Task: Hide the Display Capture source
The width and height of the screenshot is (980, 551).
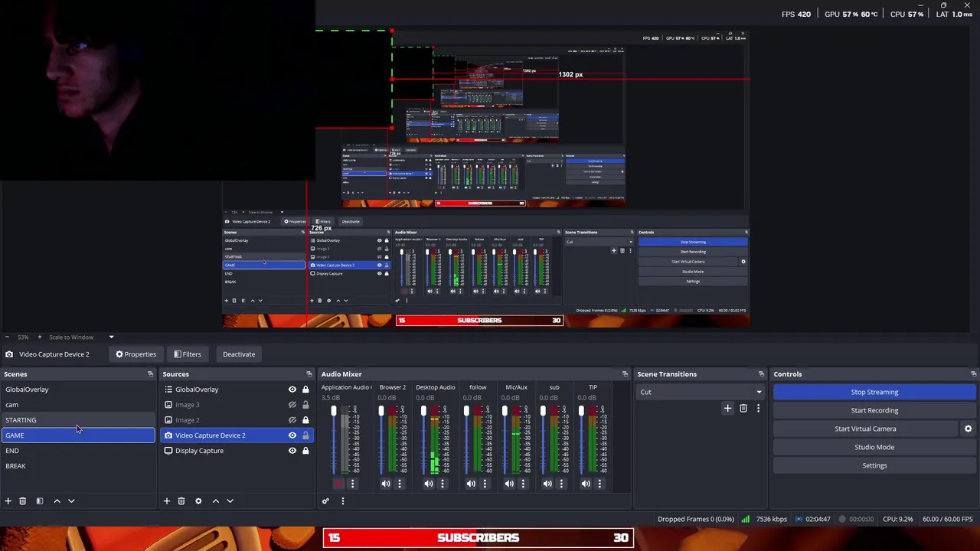Action: 292,451
